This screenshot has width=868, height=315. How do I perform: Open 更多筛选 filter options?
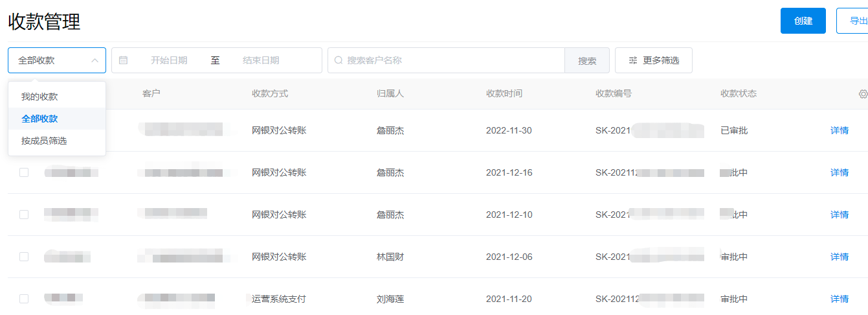[653, 60]
